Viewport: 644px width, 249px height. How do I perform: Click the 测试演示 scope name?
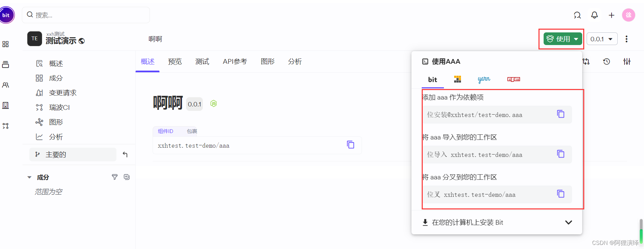coord(61,41)
